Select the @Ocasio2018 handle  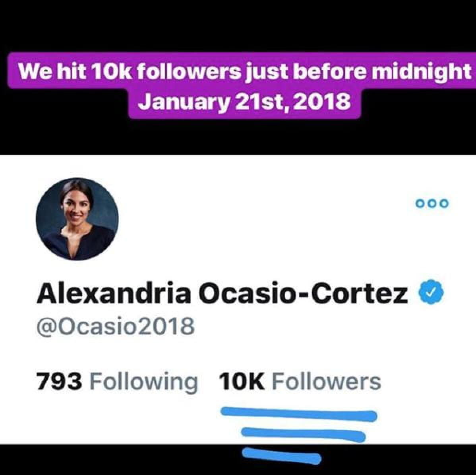(115, 326)
